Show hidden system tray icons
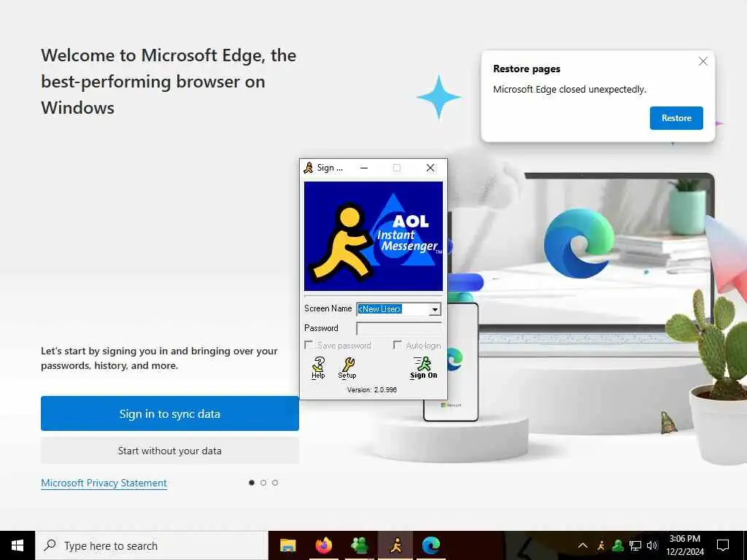The image size is (747, 560). tap(582, 545)
